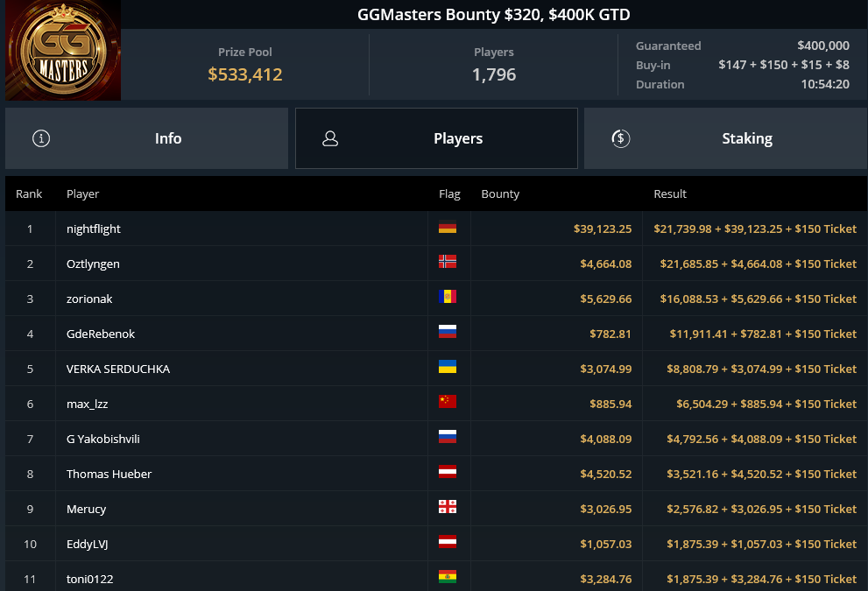Click the GGMasters Bounty $320 tournament title

point(494,14)
